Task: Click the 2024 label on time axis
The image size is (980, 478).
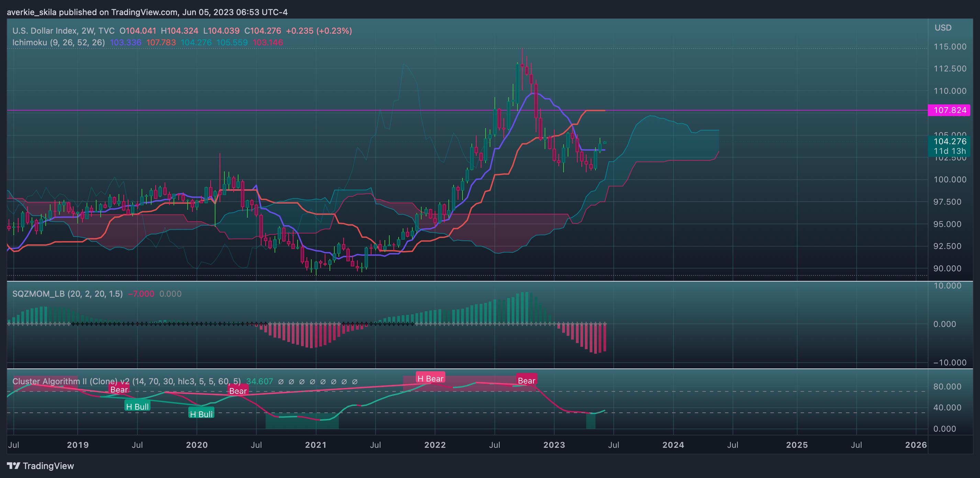Action: pyautogui.click(x=673, y=445)
